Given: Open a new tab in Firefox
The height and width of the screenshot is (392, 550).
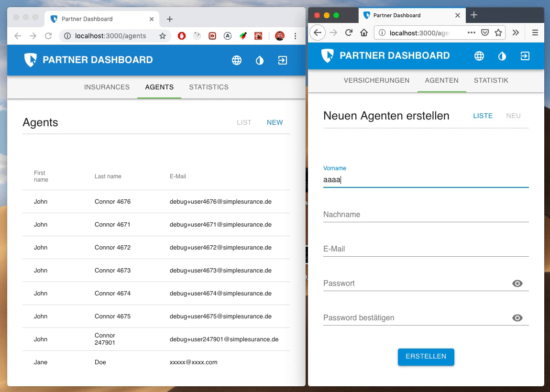Looking at the screenshot, I should tap(474, 15).
